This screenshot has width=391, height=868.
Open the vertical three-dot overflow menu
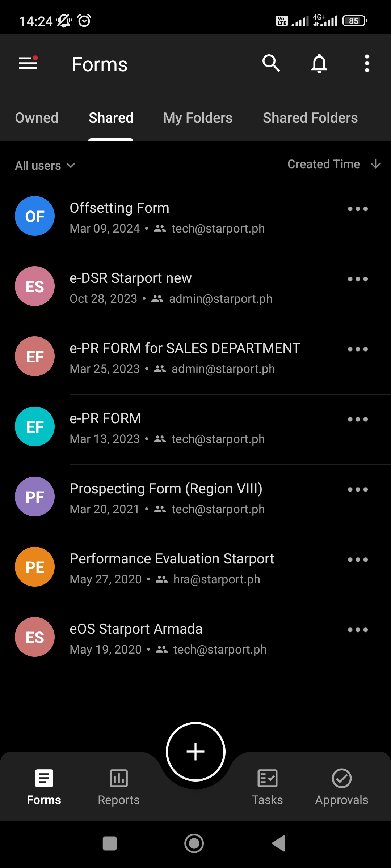(x=367, y=64)
